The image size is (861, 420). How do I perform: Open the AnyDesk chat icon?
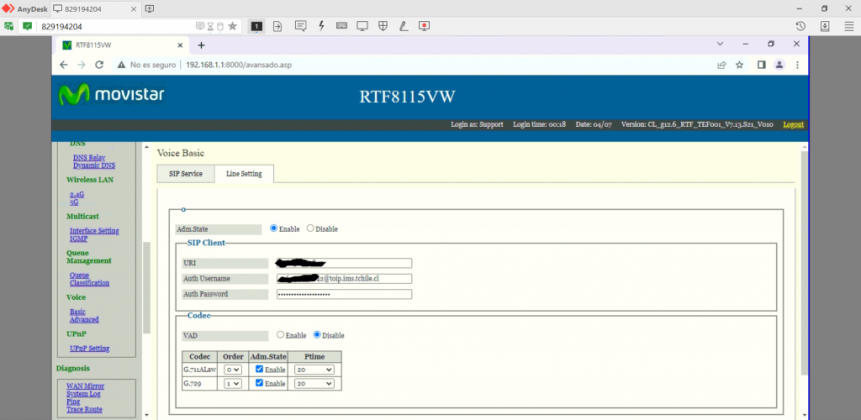pos(299,26)
